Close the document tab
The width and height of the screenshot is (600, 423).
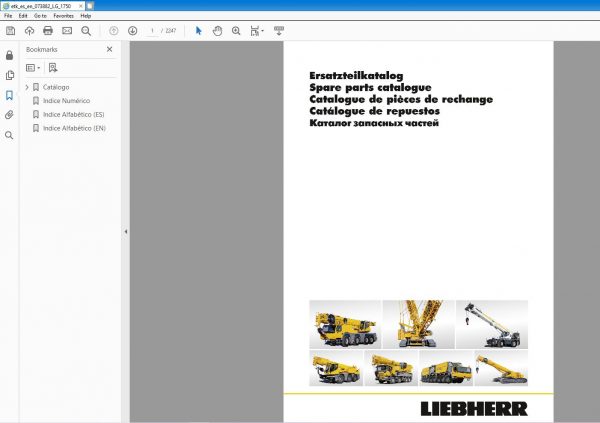tap(81, 6)
